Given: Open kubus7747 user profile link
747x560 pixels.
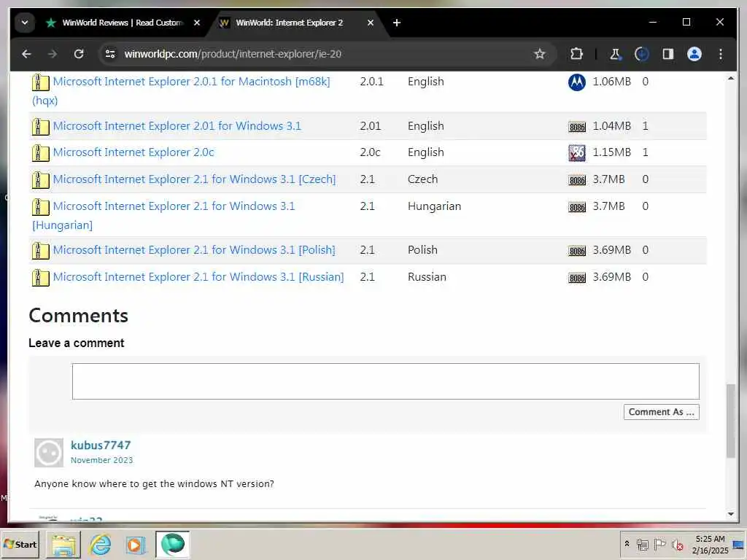Looking at the screenshot, I should click(101, 446).
